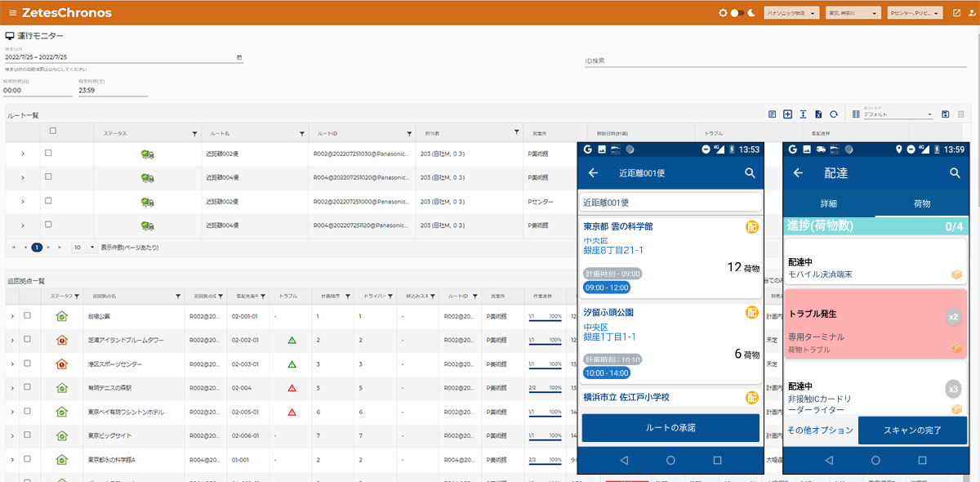Image resolution: width=980 pixels, height=482 pixels.
Task: Open the calendar icon in search date field
Action: pos(238,57)
